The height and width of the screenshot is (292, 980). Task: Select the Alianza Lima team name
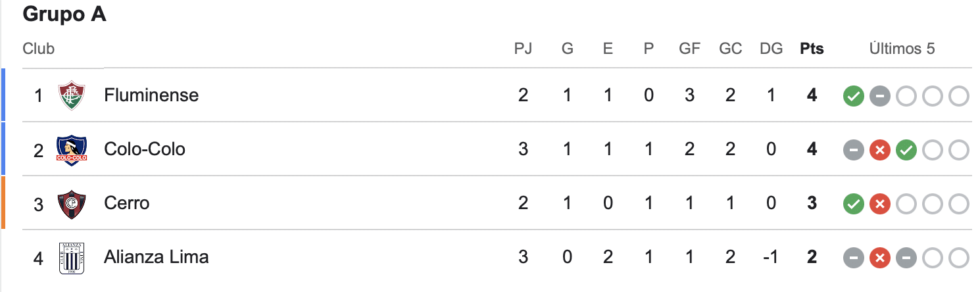[x=157, y=256]
